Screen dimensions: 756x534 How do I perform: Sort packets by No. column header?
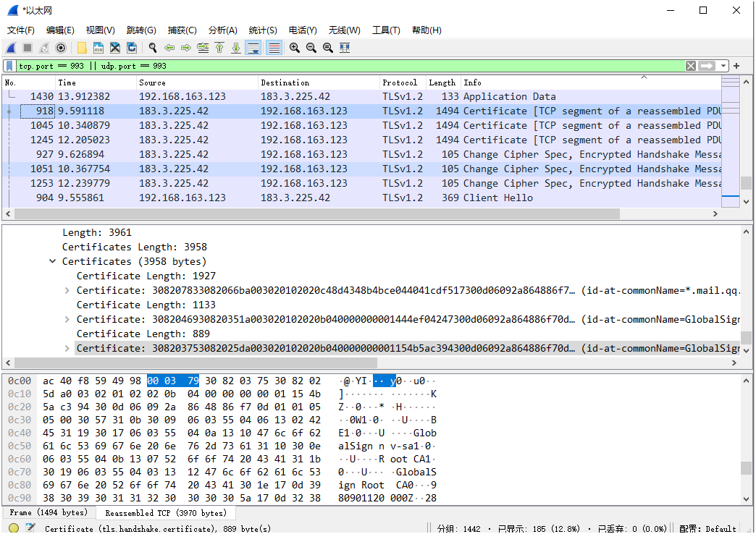click(x=29, y=83)
